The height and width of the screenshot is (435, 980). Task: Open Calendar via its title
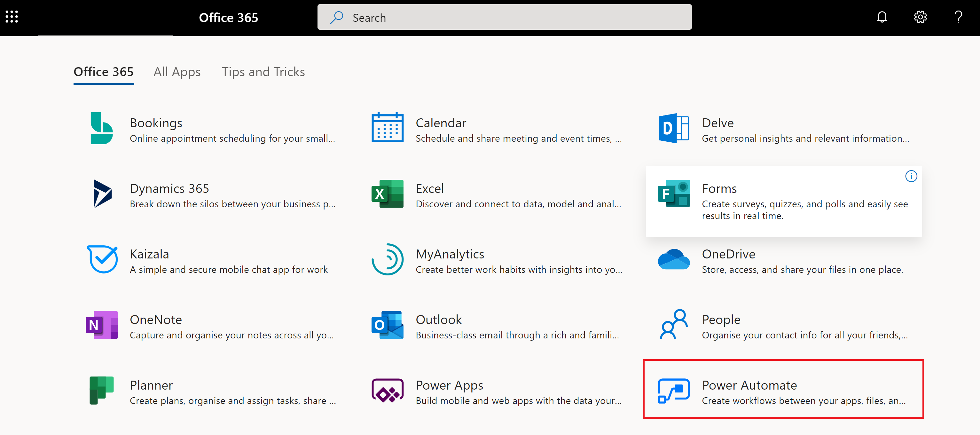click(441, 123)
